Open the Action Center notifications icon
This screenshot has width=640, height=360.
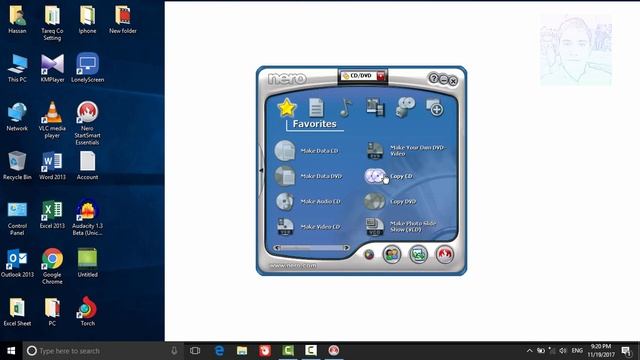point(627,351)
